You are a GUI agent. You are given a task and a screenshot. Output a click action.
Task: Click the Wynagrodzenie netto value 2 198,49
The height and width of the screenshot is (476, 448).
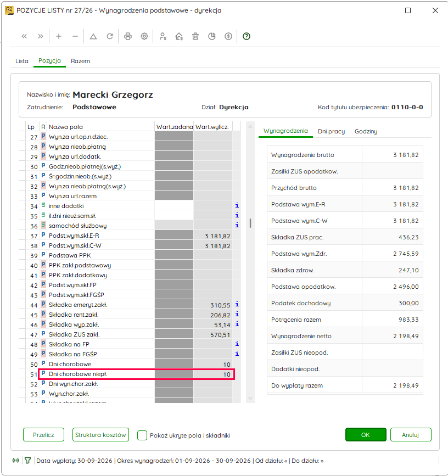pos(406,336)
